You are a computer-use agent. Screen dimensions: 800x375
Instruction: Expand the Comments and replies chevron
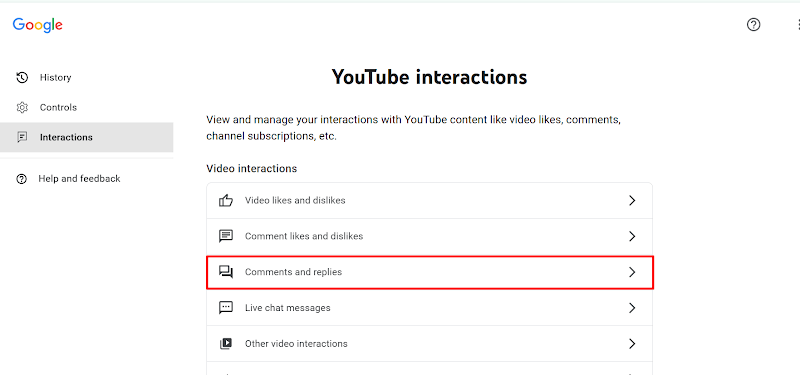(x=632, y=272)
